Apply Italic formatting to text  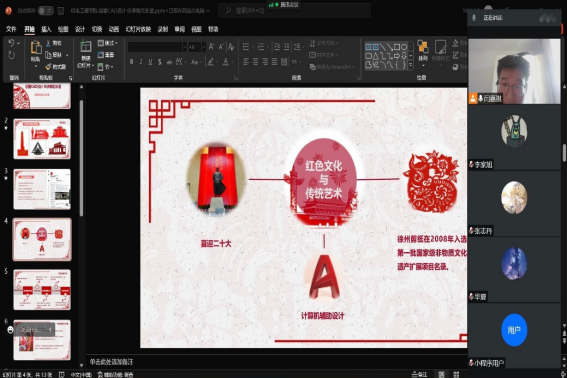141,62
